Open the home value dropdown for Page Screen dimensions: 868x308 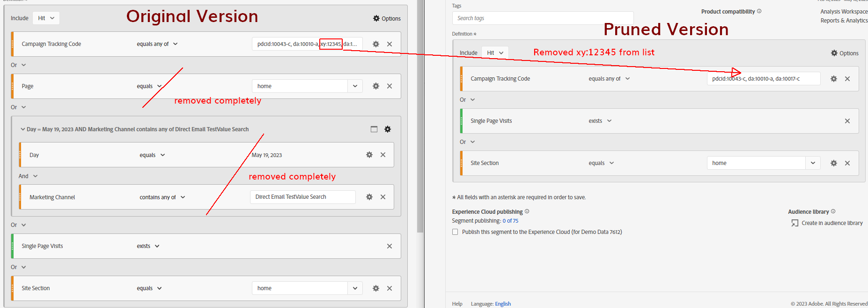click(355, 86)
